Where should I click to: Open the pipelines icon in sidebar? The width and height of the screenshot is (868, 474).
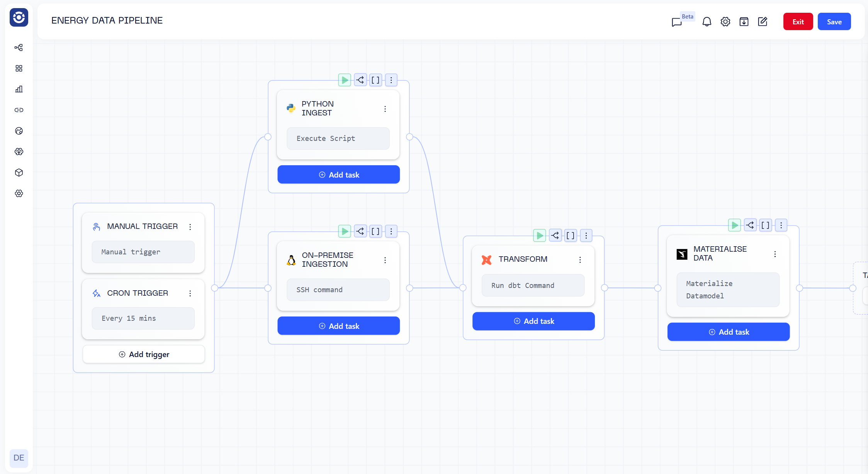tap(19, 47)
